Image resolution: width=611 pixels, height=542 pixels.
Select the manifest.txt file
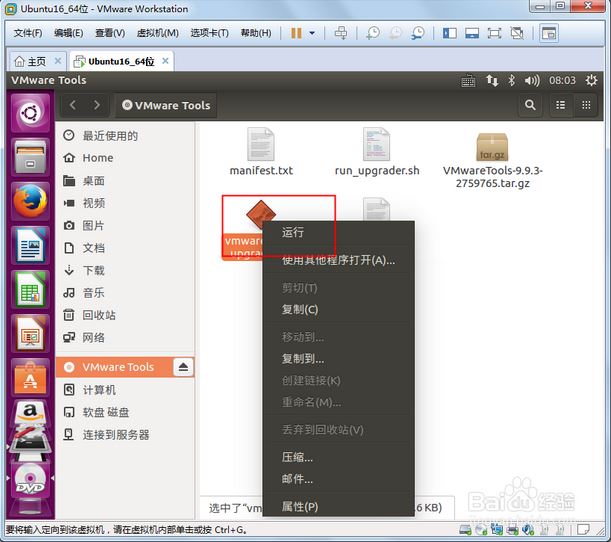[x=261, y=152]
